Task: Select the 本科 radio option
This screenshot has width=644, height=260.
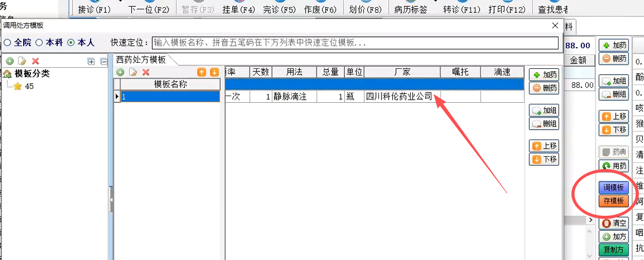Action: pos(39,43)
